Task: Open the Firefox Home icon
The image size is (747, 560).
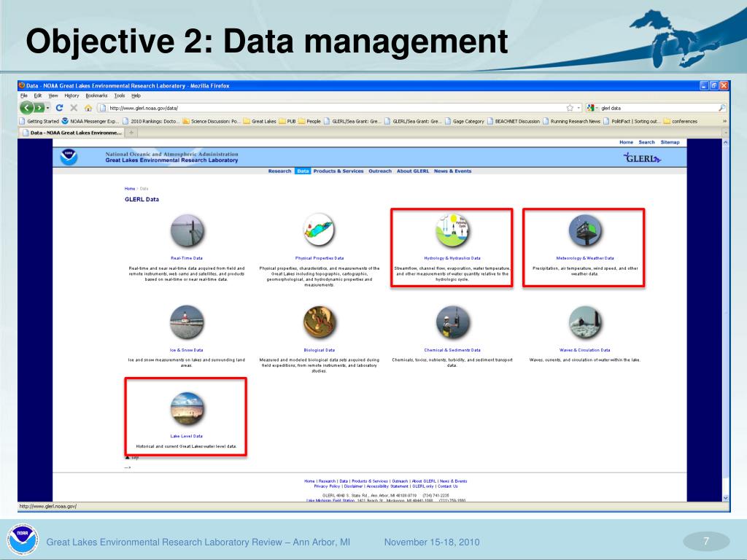Action: [88, 108]
